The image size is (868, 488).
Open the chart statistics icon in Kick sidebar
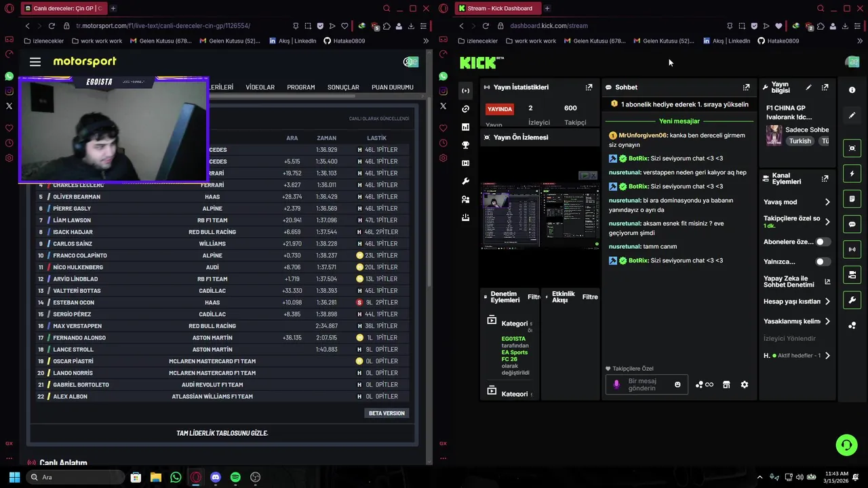[x=465, y=127]
